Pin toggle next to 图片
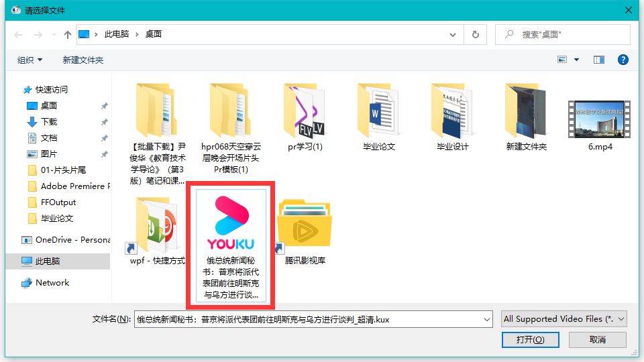 105,154
